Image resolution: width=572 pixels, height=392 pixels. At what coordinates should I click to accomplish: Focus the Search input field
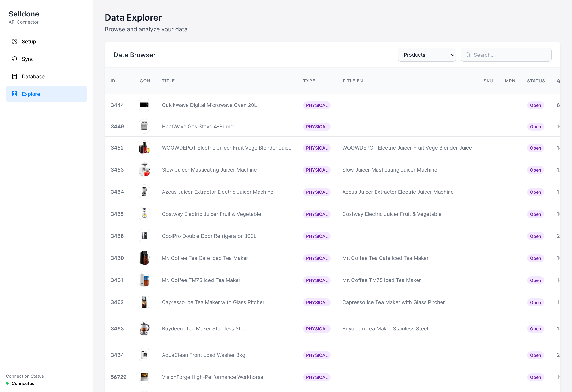point(509,55)
